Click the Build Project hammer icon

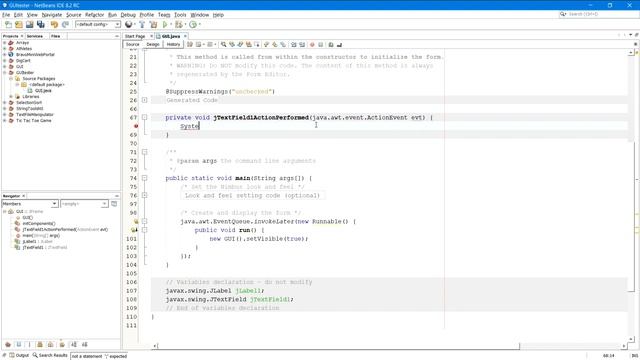tap(142, 24)
